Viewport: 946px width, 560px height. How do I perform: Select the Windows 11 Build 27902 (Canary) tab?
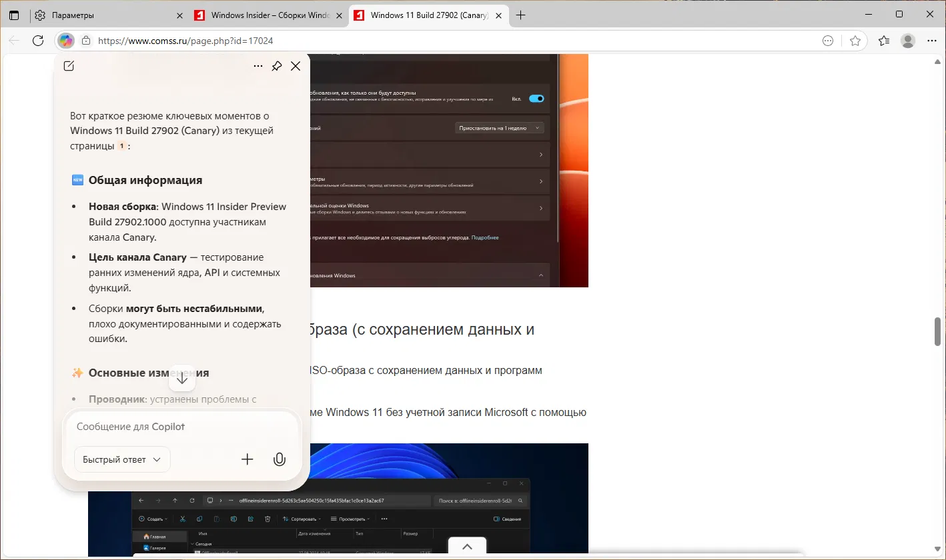(x=428, y=15)
